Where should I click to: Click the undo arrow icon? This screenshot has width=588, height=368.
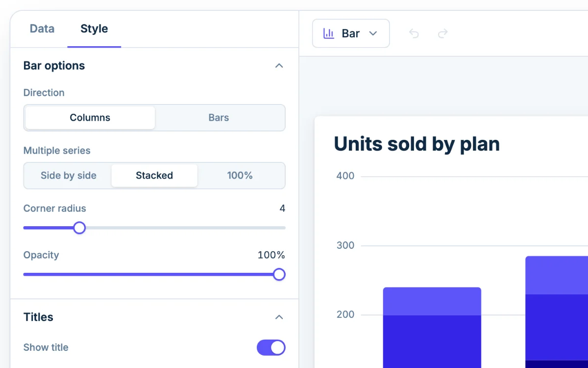coord(414,33)
